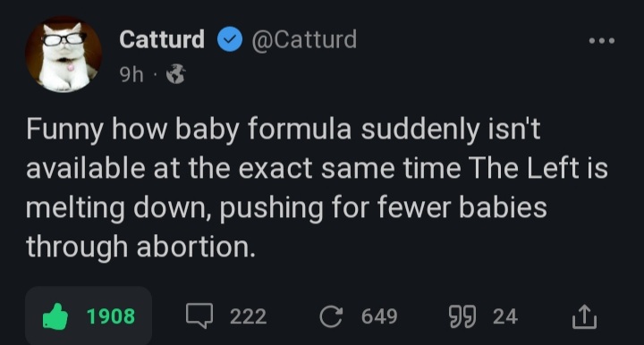Screen dimensions: 644x345
Task: Quote the post via quotation marks icon
Action: [462, 316]
